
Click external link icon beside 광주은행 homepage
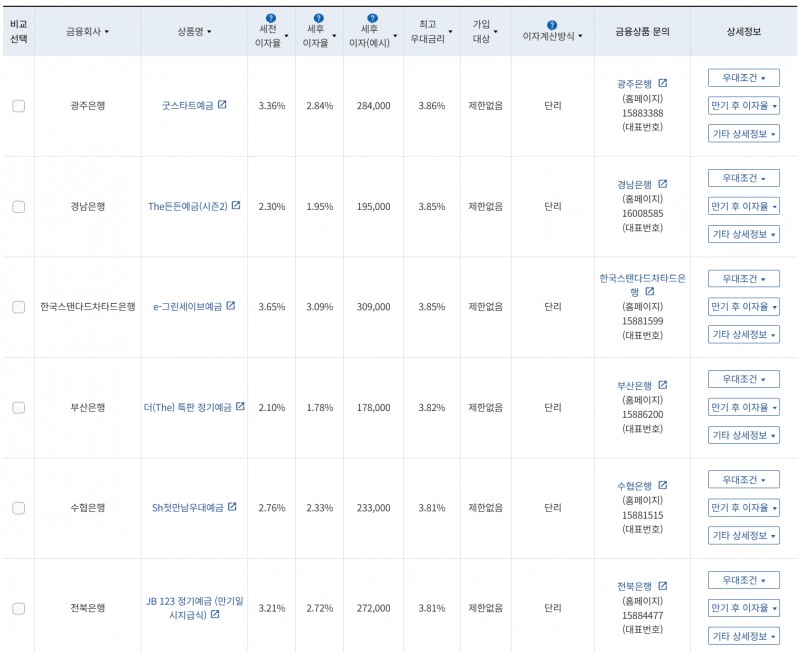(663, 83)
